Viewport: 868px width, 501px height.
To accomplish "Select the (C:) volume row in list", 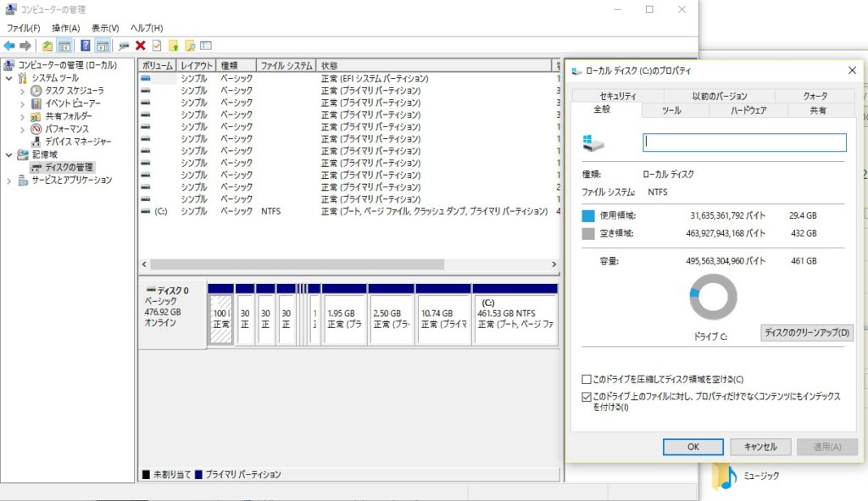I will (348, 211).
